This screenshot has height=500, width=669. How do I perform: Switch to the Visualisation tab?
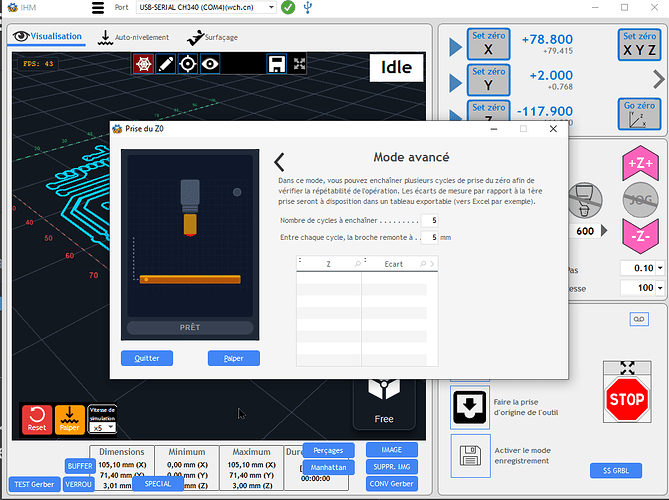pyautogui.click(x=47, y=36)
